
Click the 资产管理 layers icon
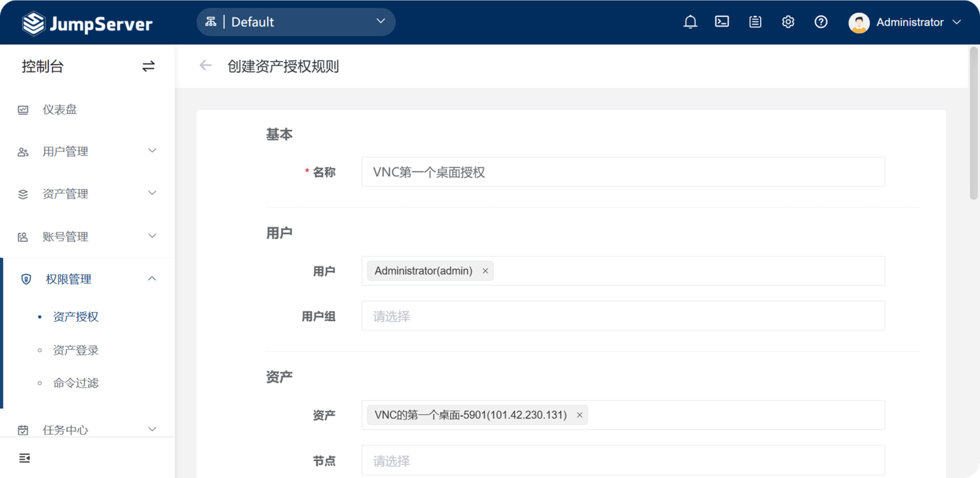pos(23,194)
